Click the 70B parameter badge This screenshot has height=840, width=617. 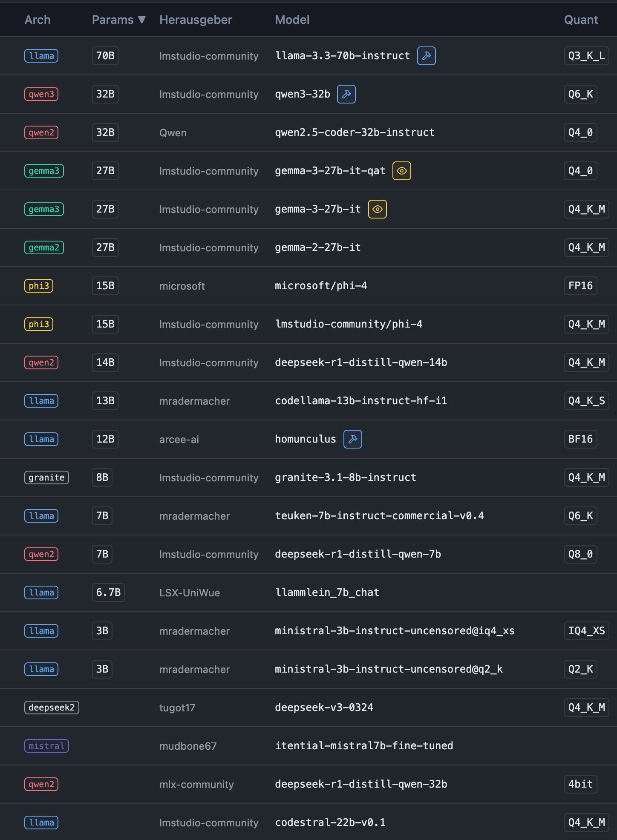(105, 56)
